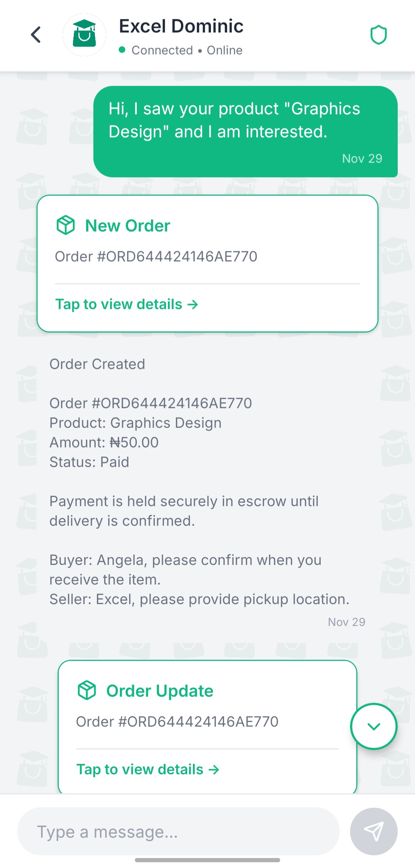Tap Excel Dominic's profile avatar
Screen dimensions: 415x868
point(84,35)
